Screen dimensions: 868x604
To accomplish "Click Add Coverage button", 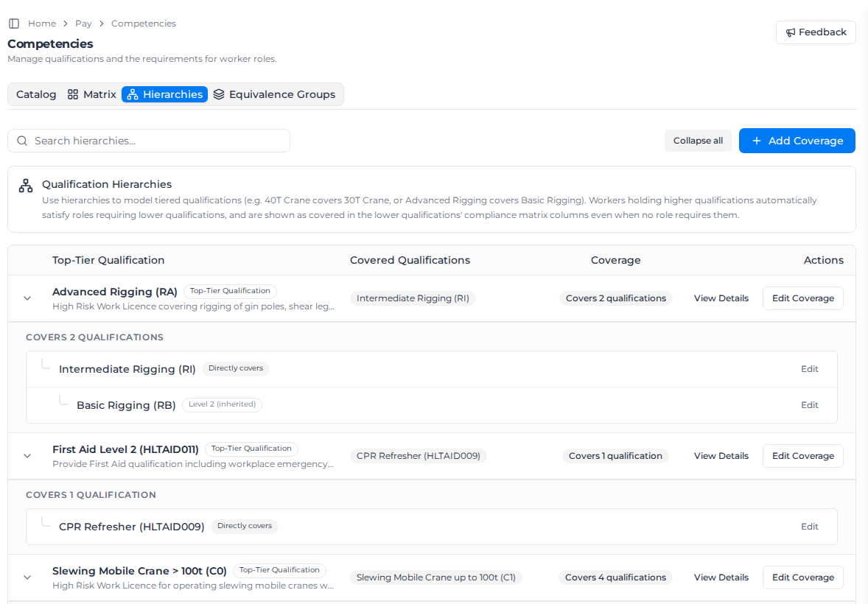I will point(797,141).
